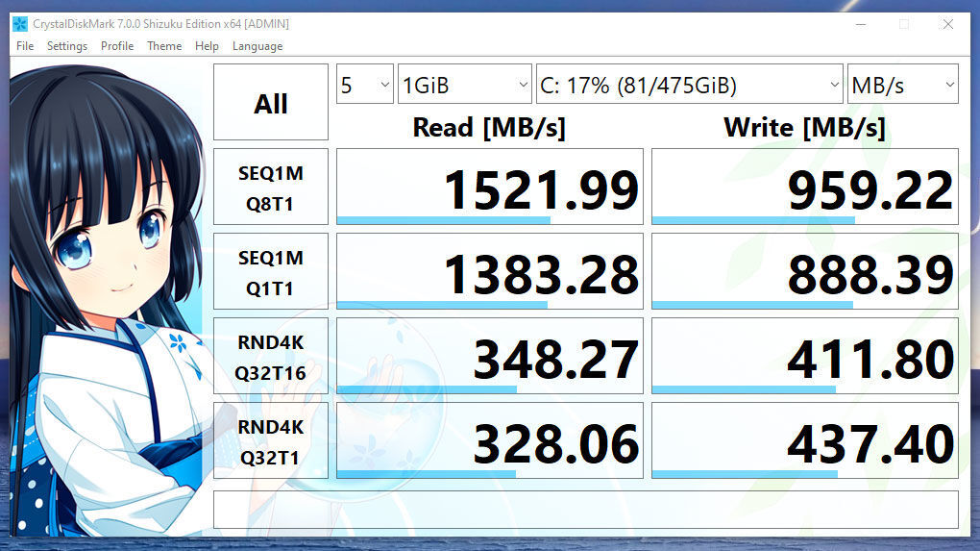Image resolution: width=980 pixels, height=551 pixels.
Task: Click the Write [MB/s] column header
Action: [x=804, y=128]
